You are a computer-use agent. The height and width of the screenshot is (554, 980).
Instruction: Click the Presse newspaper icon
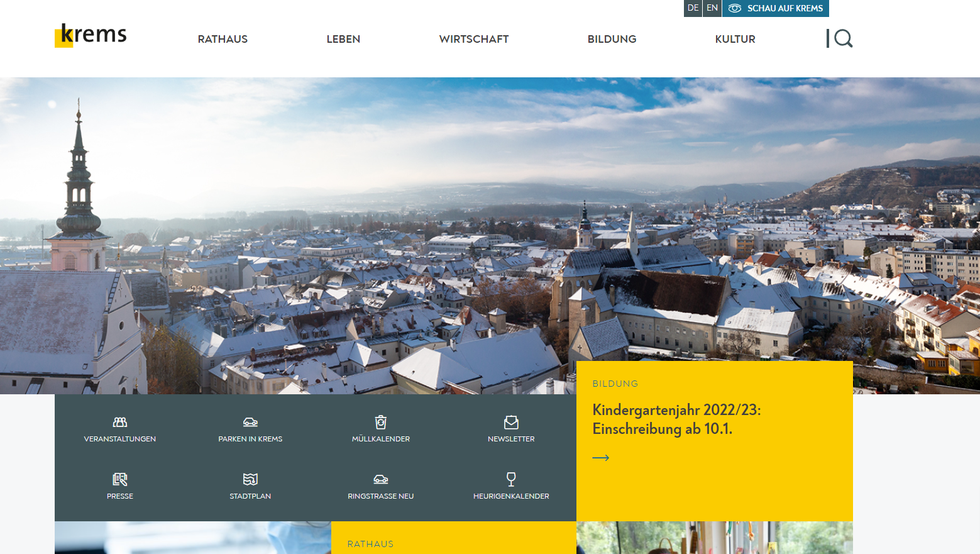point(120,479)
